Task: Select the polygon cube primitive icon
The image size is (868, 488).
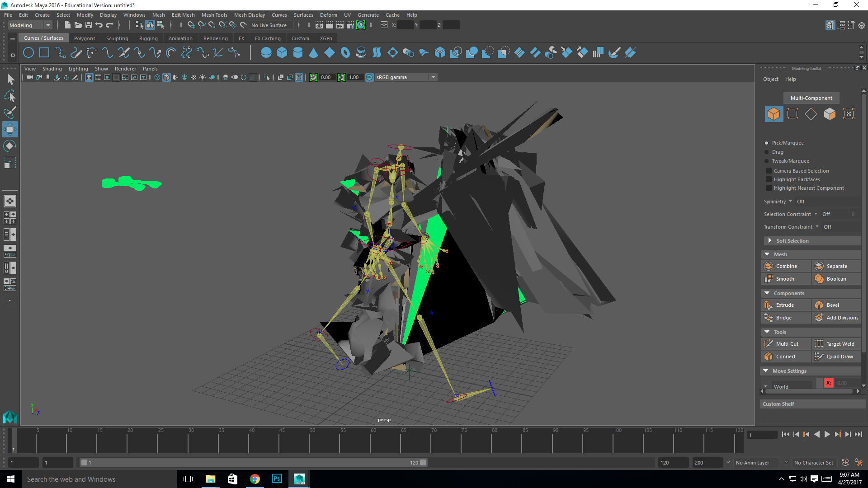Action: coord(282,52)
